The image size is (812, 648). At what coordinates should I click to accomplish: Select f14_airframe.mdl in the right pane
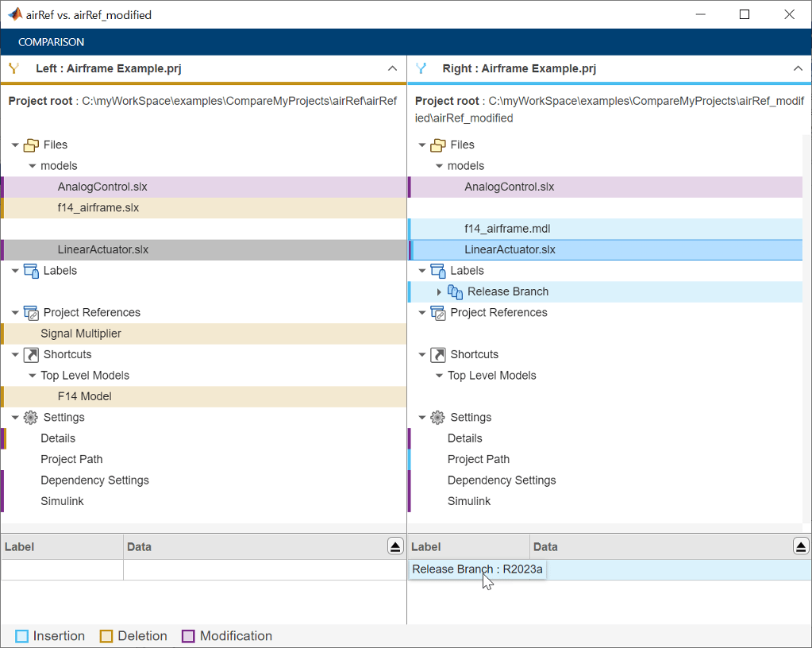point(507,229)
